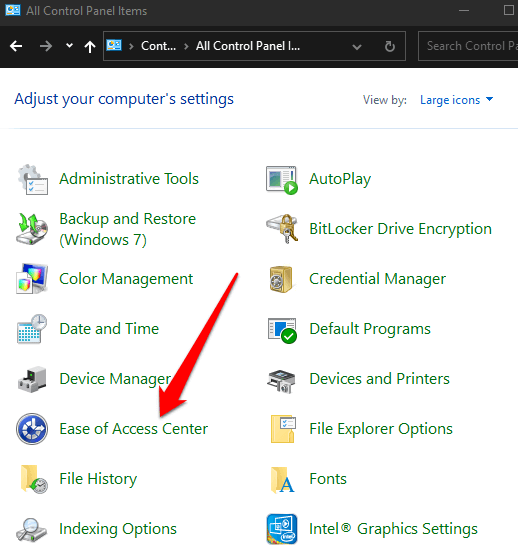Viewport: 518px width, 554px height.
Task: Open the Default Programs link
Action: pyautogui.click(x=370, y=329)
